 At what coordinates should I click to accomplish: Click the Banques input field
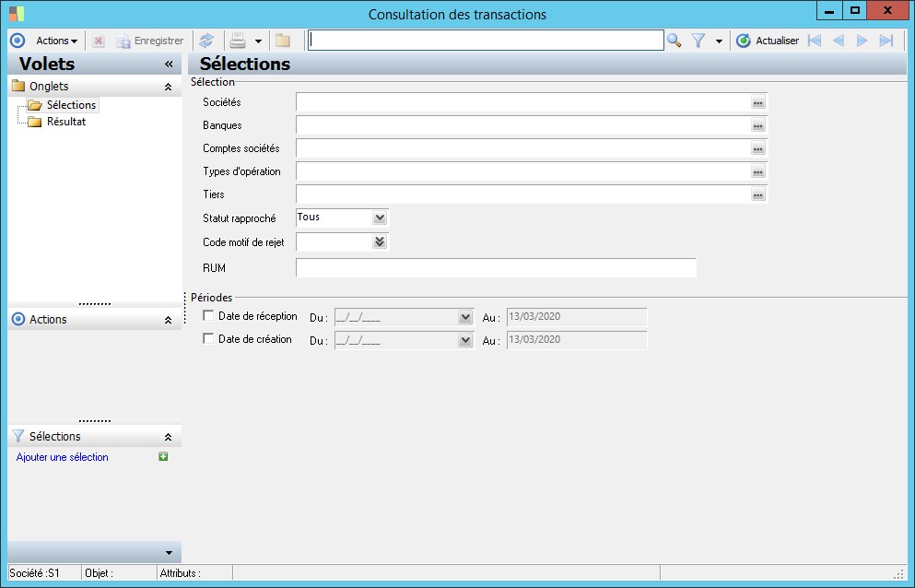point(522,125)
